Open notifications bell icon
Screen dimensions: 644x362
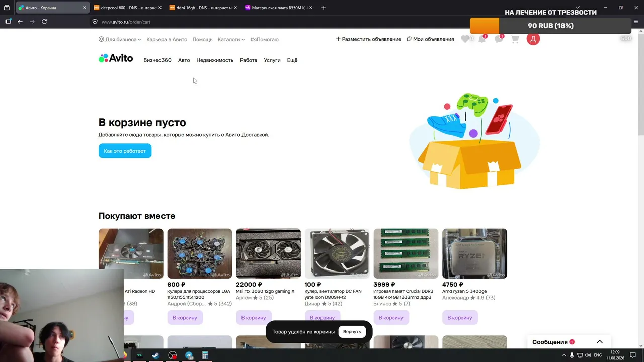tap(482, 39)
